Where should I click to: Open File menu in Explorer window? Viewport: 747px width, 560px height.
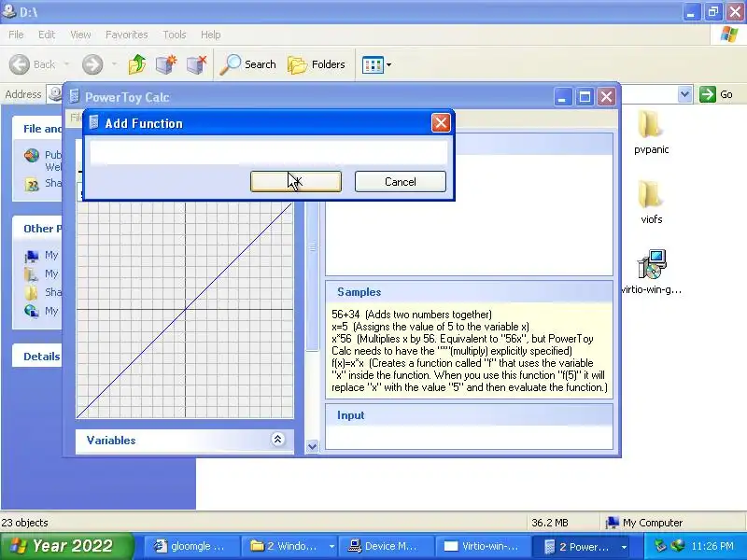click(x=16, y=35)
